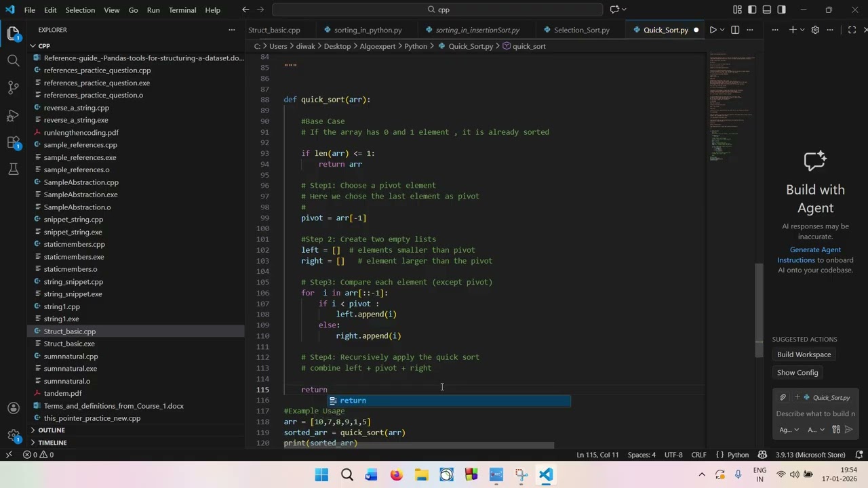Image resolution: width=868 pixels, height=488 pixels.
Task: Open the Accounts menu in the activity bar
Action: (14, 408)
